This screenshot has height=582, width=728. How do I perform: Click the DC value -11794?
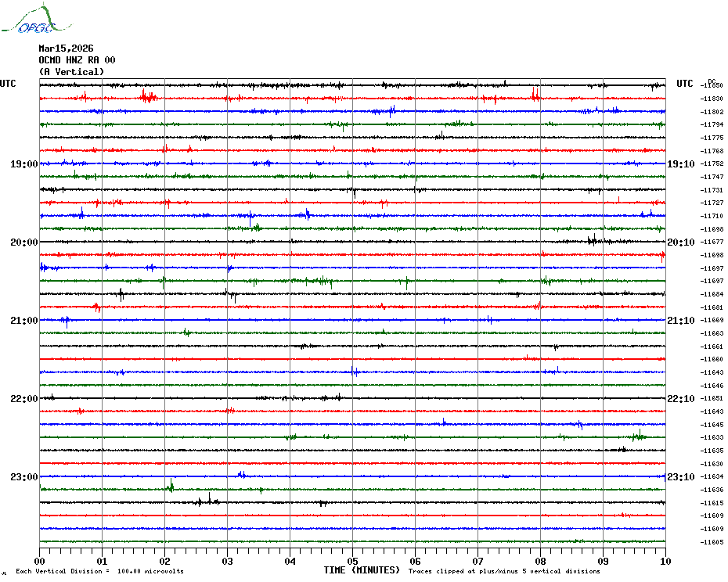[x=712, y=124]
